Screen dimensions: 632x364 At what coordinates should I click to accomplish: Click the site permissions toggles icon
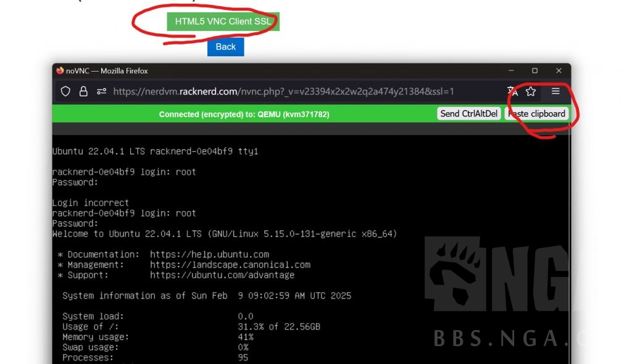coord(101,91)
